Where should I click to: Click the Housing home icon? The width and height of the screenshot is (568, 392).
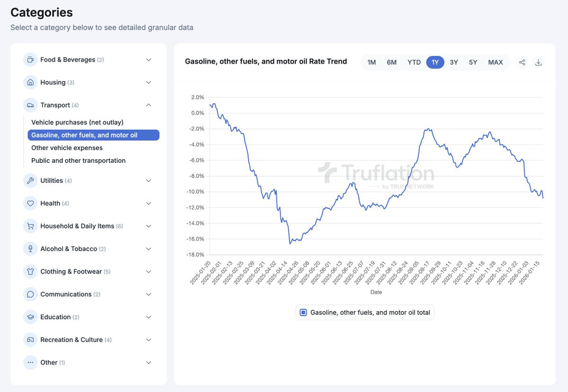point(30,82)
